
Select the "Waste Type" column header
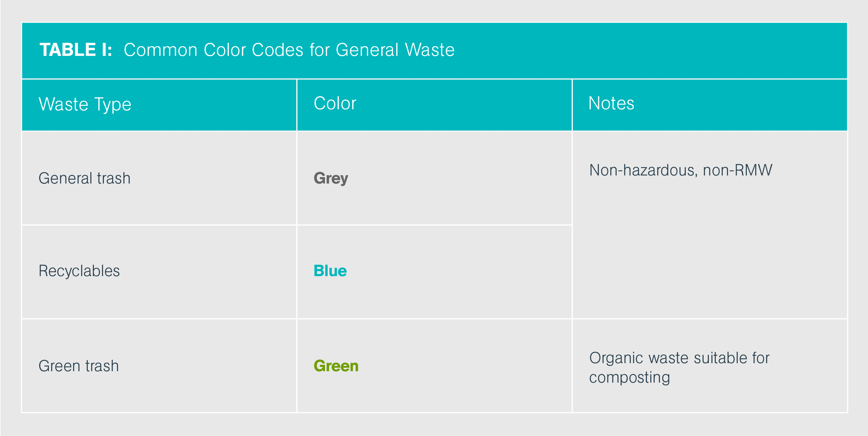[85, 104]
